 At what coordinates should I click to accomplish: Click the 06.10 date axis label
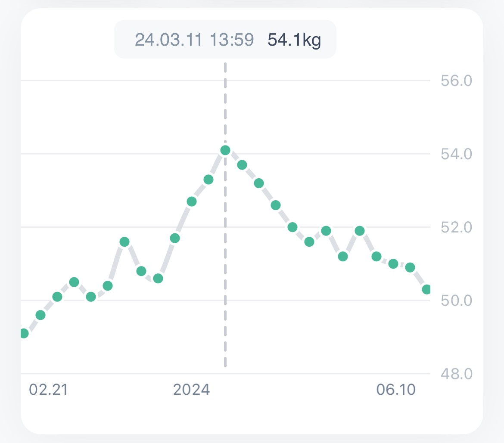coord(396,390)
